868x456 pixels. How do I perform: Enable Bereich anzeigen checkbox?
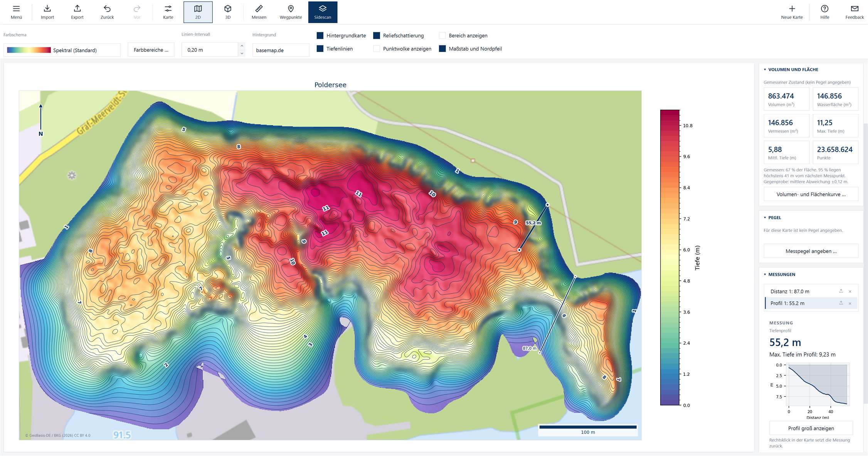442,35
